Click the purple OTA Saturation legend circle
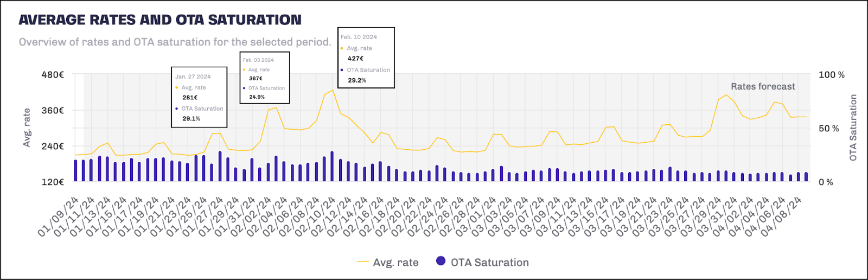 [x=441, y=261]
